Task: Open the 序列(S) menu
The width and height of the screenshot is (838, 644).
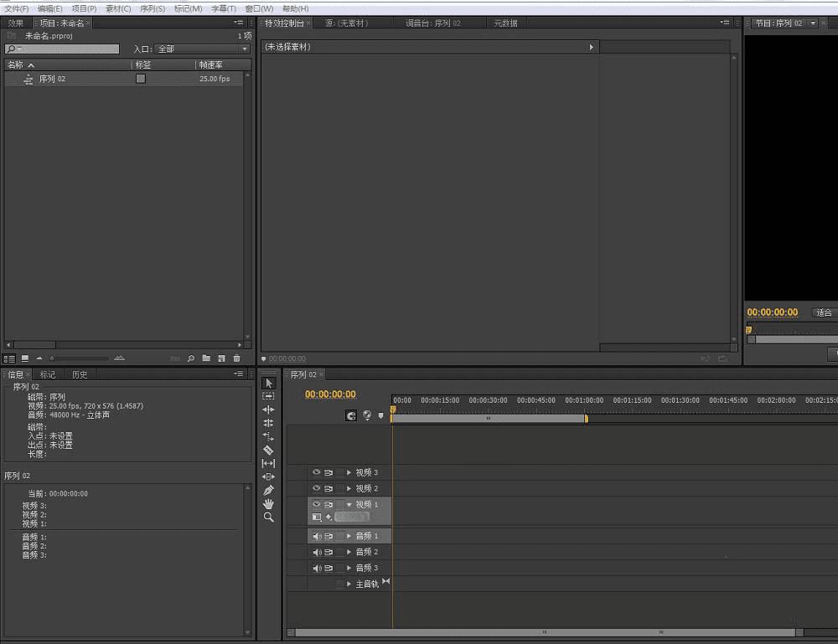Action: click(x=153, y=8)
